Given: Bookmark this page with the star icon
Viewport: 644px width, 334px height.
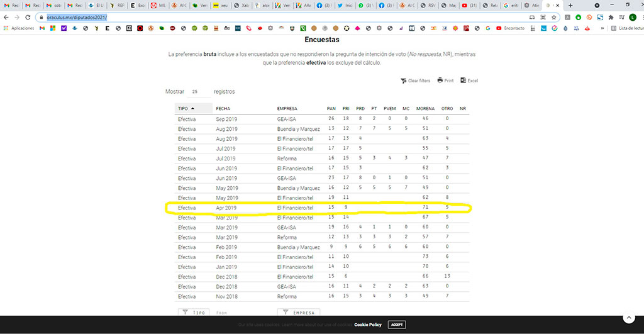Looking at the screenshot, I should 553,18.
